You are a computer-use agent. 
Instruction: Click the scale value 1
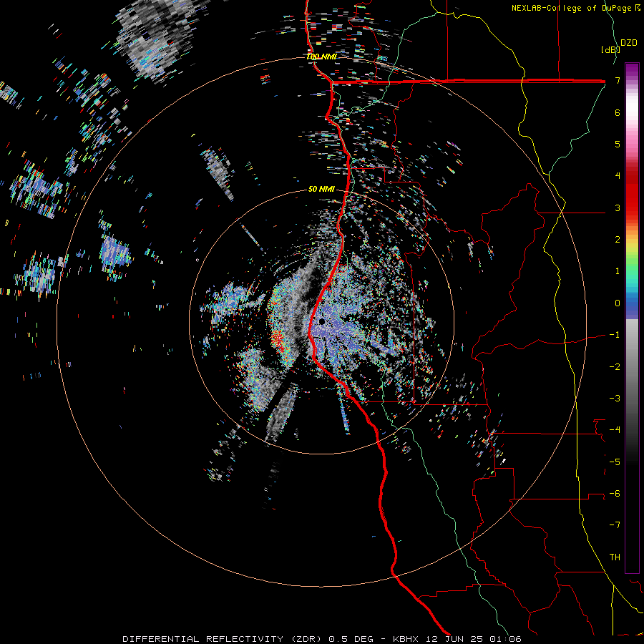click(618, 271)
